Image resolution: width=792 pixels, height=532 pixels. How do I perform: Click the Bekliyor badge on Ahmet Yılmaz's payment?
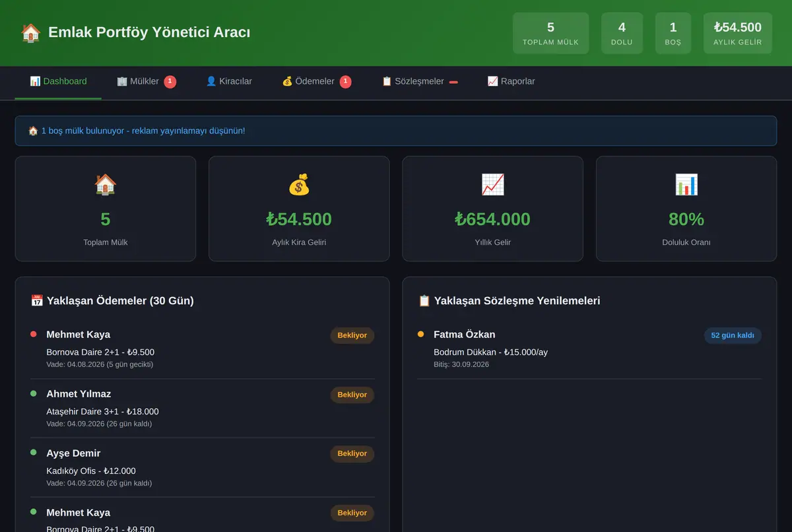tap(352, 395)
